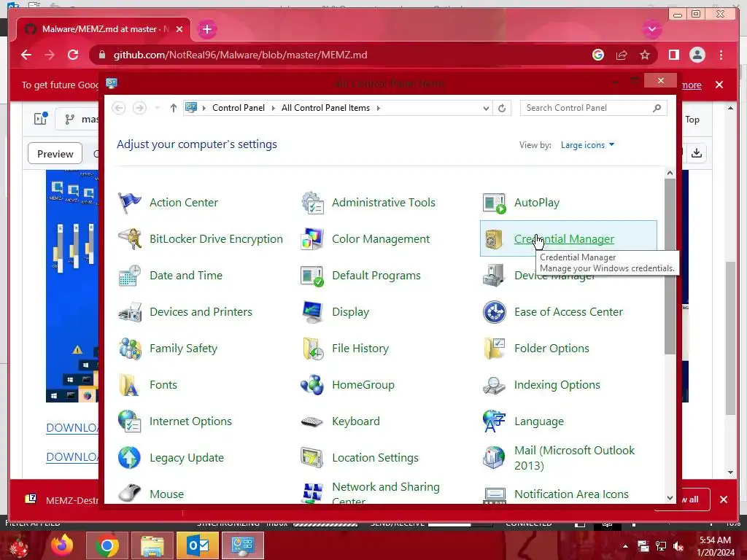Open File Explorer from the taskbar
The height and width of the screenshot is (560, 747).
coord(152,545)
